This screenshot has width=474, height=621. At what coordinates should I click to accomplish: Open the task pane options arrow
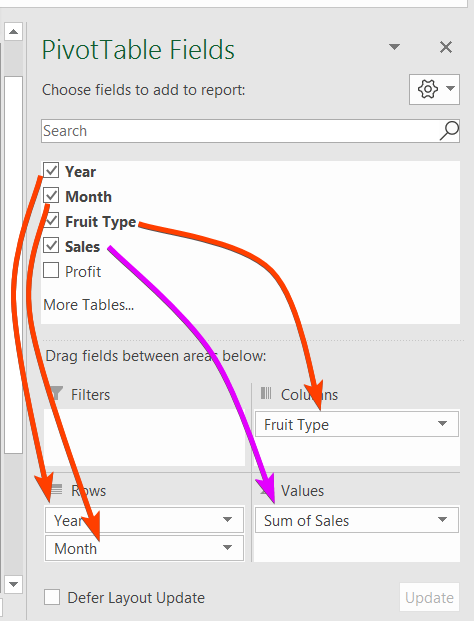pos(394,47)
